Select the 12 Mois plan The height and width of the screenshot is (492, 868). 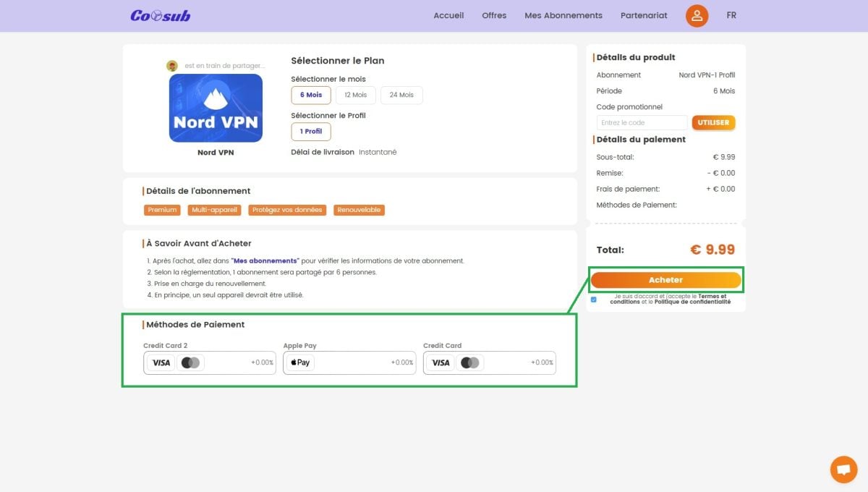coord(355,95)
